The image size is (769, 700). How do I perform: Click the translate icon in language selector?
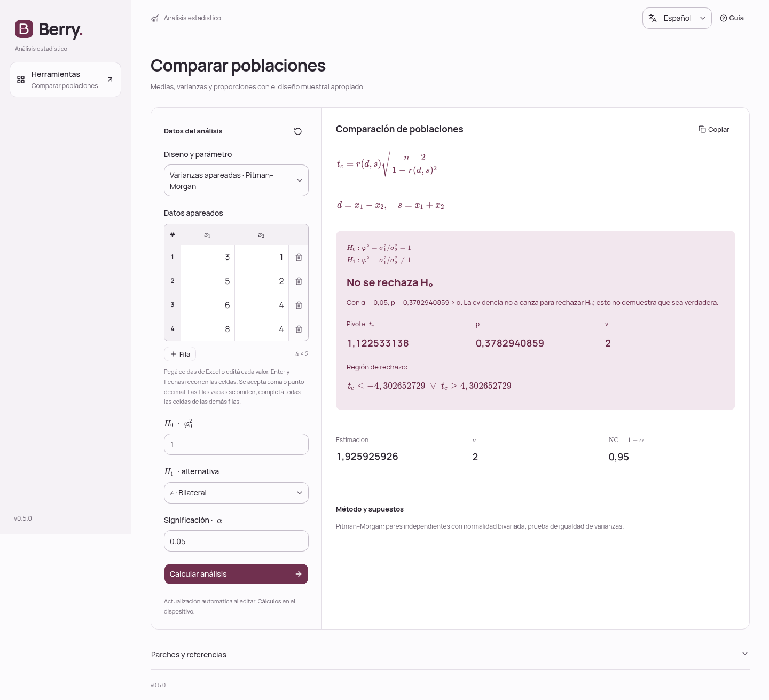tap(653, 18)
